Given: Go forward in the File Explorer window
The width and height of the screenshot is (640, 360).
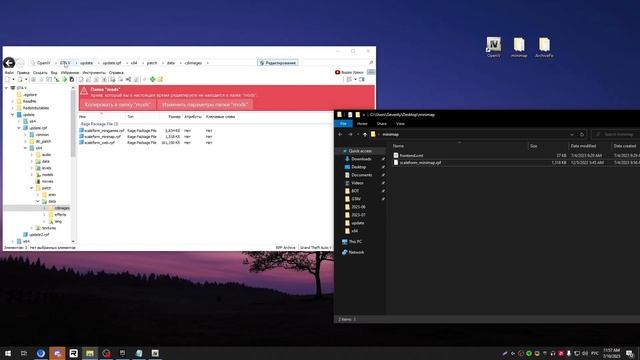Looking at the screenshot, I should coord(350,134).
